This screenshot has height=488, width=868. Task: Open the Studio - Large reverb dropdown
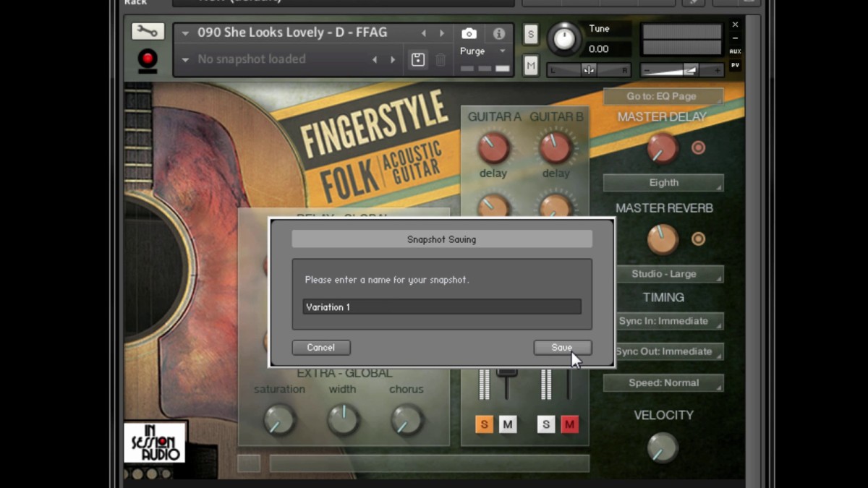point(663,274)
